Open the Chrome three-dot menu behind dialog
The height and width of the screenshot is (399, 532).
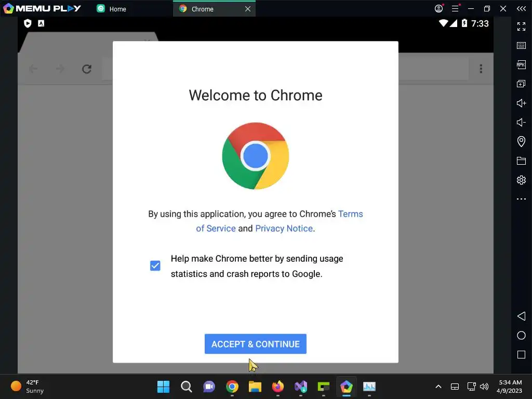coord(481,69)
